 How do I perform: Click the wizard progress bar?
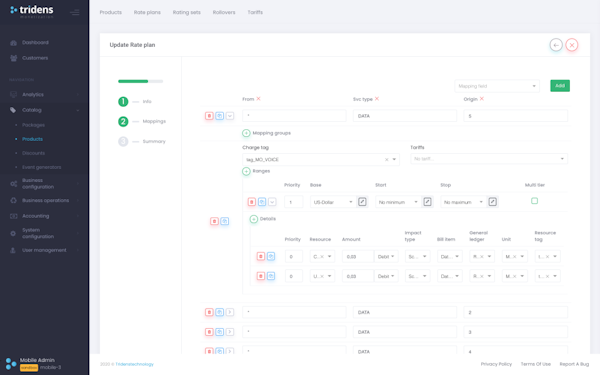coord(140,81)
